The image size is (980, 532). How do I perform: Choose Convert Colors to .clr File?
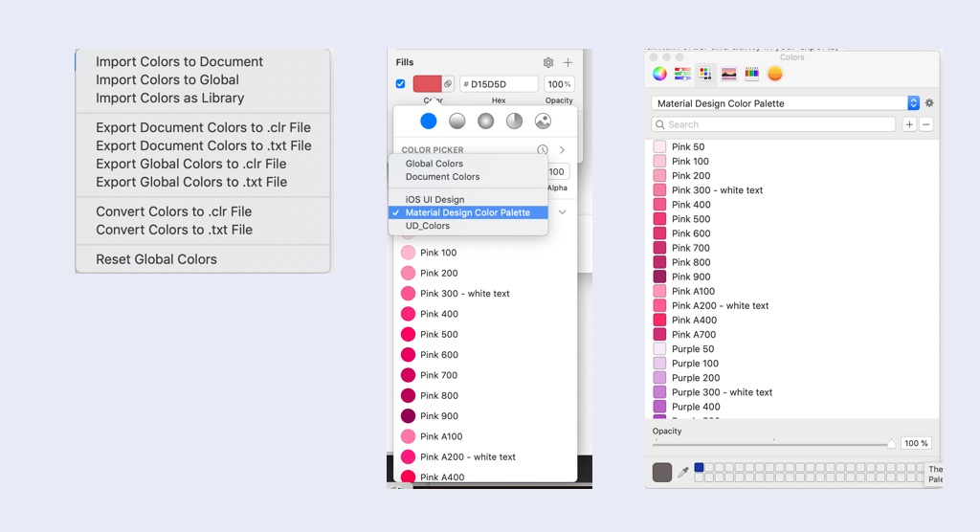click(174, 211)
